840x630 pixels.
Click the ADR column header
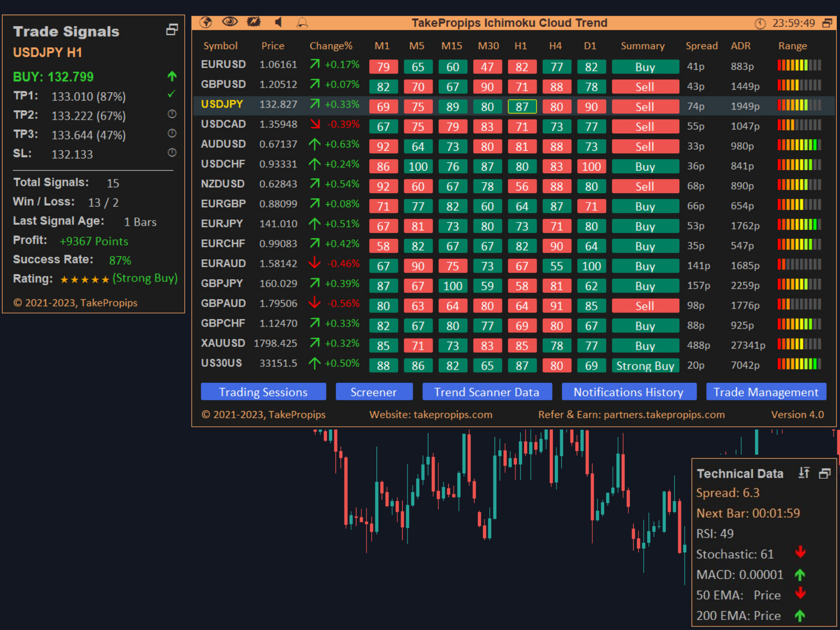pos(741,46)
